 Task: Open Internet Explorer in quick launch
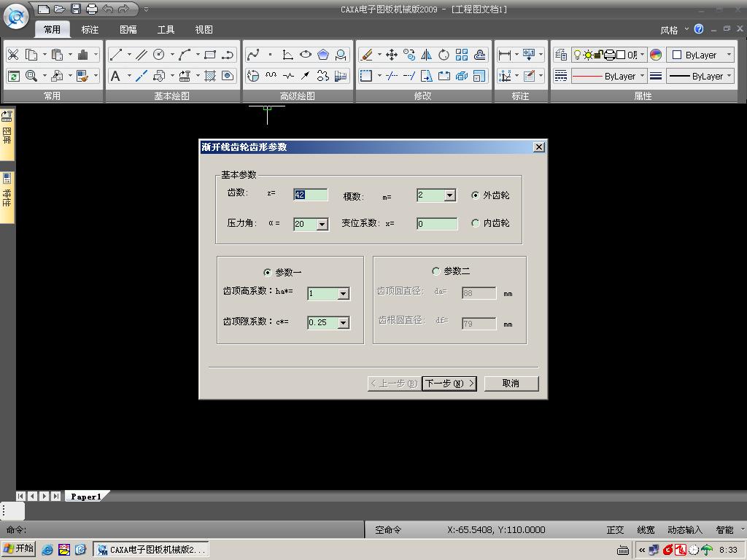pos(47,550)
